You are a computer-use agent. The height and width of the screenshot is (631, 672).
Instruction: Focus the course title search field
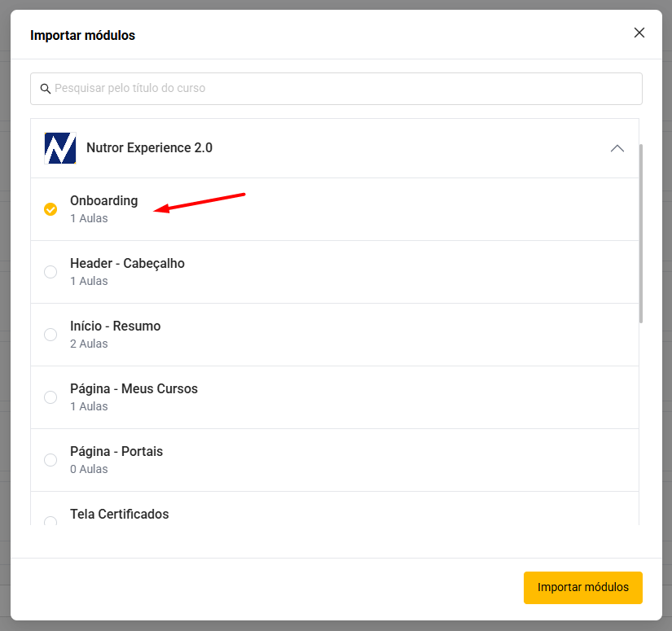(x=336, y=89)
